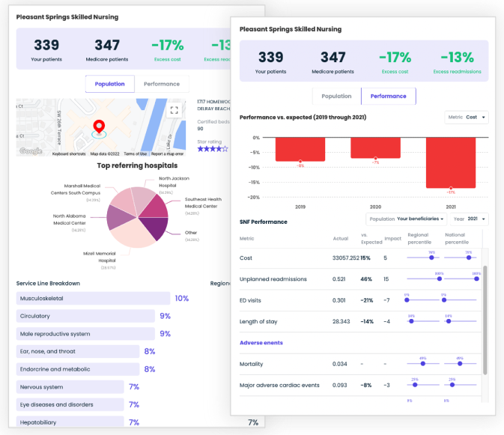
Task: Click the Cost row label
Action: (x=246, y=258)
